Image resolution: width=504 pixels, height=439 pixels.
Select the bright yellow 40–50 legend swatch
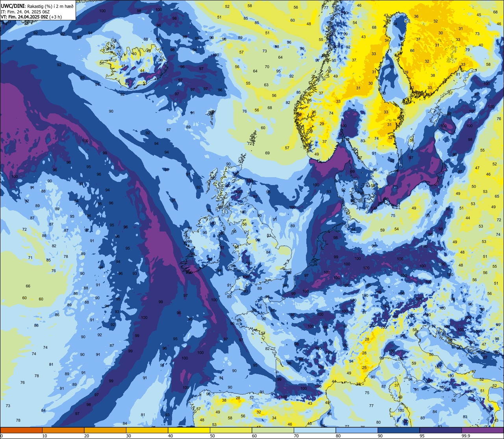(189, 430)
